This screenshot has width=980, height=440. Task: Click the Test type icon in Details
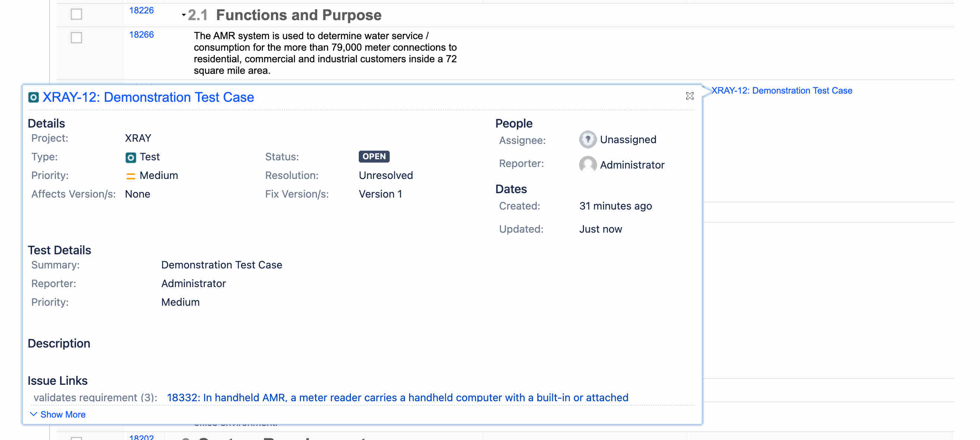click(x=131, y=157)
